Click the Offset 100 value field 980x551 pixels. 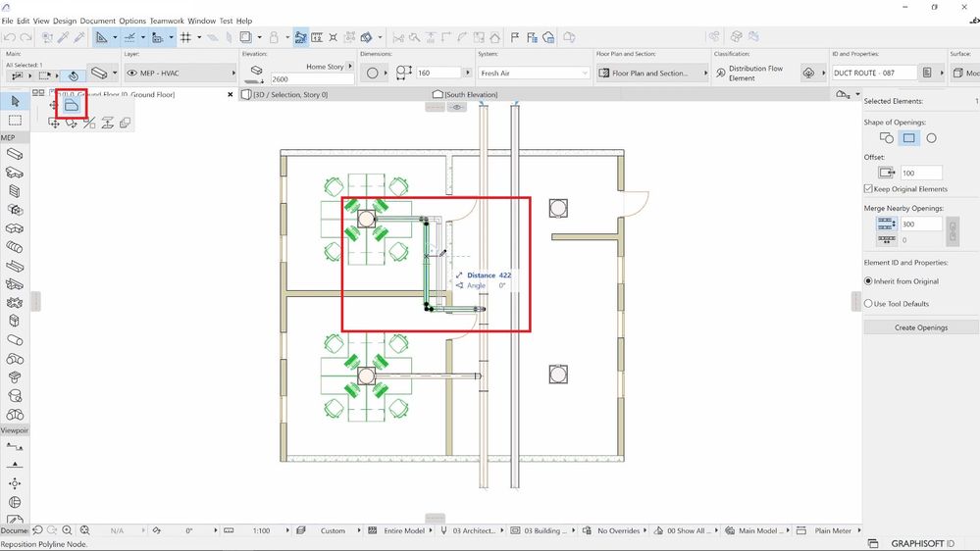pyautogui.click(x=921, y=174)
